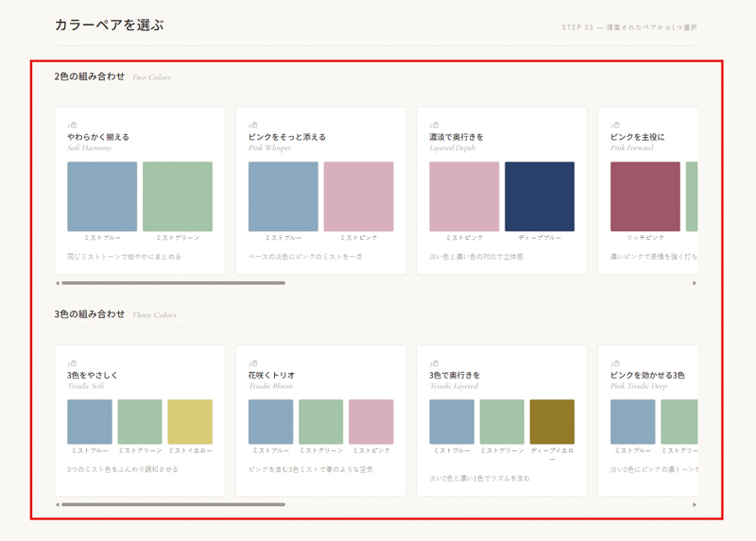The image size is (756, 541).
Task: Click the Three Colors italic subtitle
Action: 154,314
